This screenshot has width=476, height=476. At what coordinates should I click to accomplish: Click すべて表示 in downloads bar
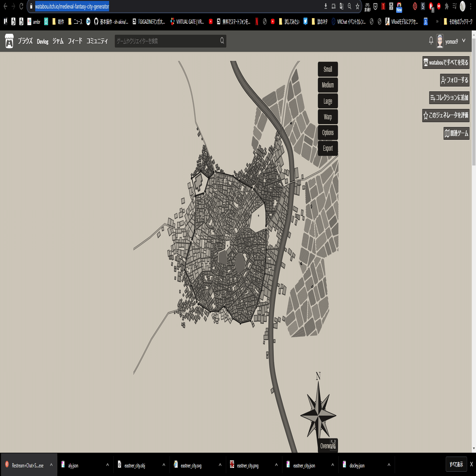pos(456,465)
